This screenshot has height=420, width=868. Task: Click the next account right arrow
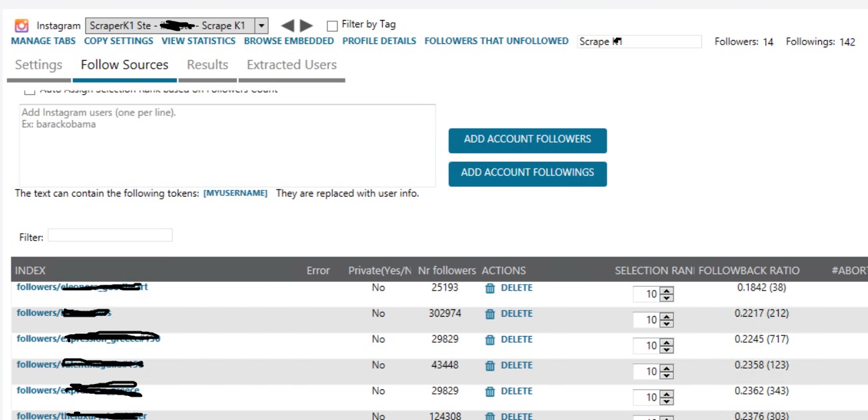pos(307,26)
